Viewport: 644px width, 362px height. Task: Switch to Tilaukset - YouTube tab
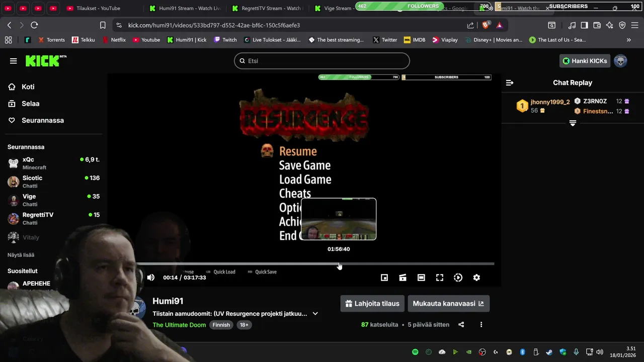[98, 8]
